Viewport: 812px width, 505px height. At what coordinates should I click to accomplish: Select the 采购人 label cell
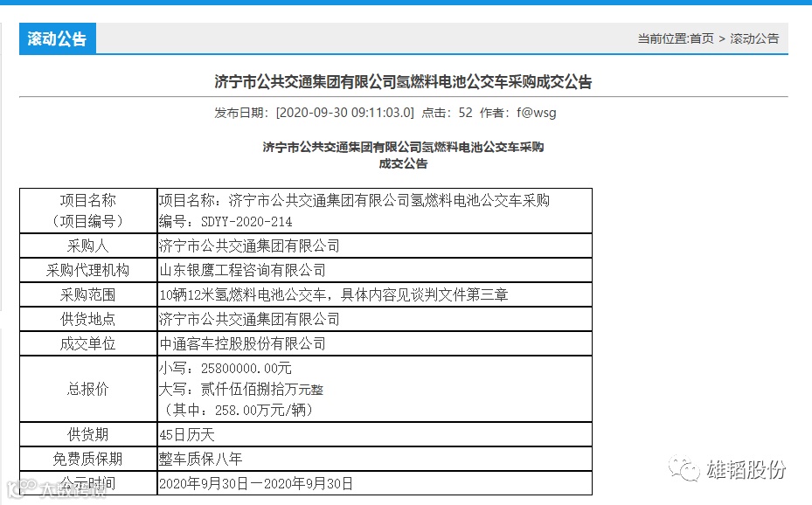coord(88,246)
